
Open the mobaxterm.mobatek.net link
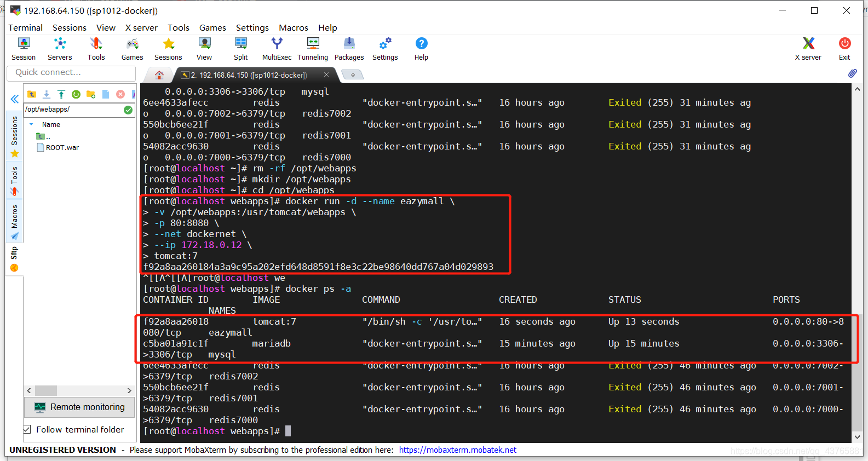[457, 450]
